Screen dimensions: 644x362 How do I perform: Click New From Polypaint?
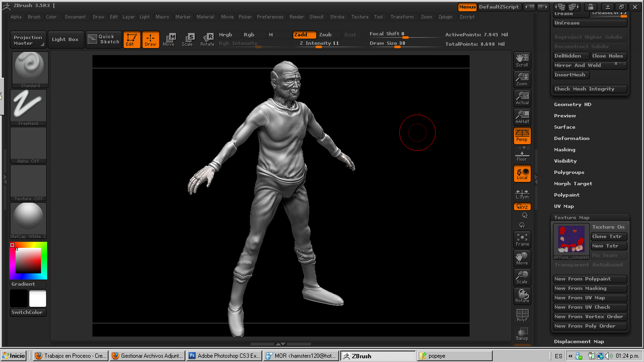[590, 279]
